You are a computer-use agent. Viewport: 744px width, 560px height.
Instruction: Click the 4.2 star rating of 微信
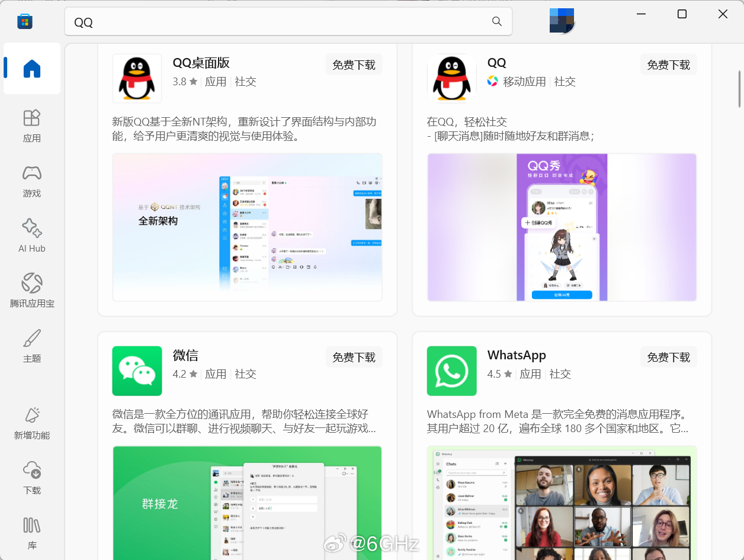tap(185, 374)
